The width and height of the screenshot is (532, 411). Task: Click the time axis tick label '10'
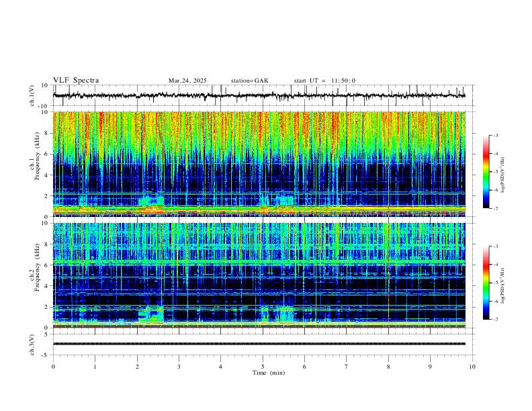(x=472, y=367)
